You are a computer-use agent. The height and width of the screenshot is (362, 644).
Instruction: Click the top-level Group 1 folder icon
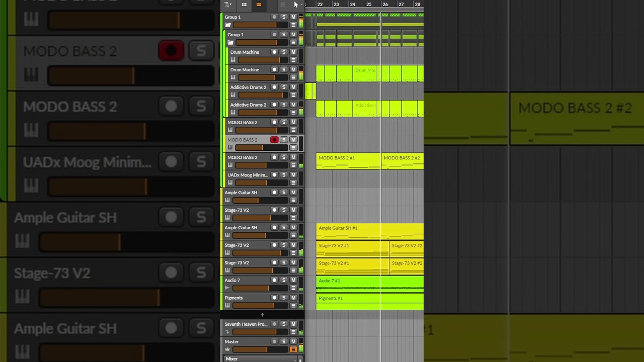[x=227, y=25]
